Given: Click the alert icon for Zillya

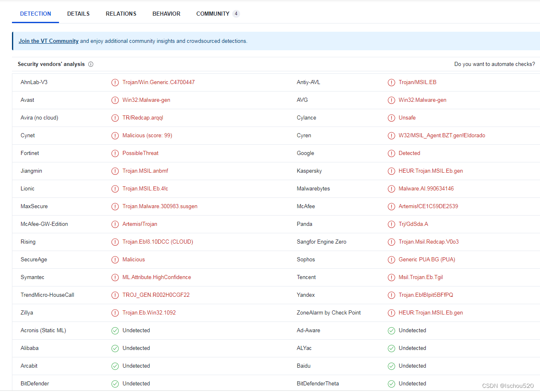Looking at the screenshot, I should point(115,313).
